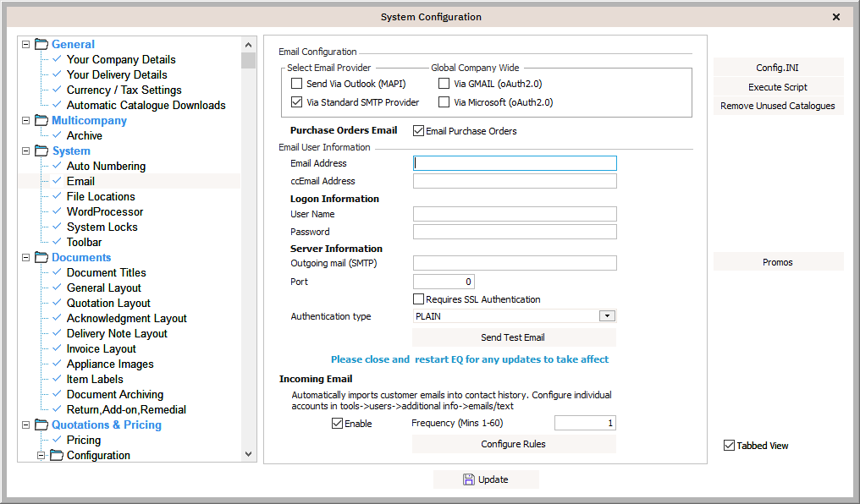Collapse the System tree node
This screenshot has width=860, height=504.
coord(25,151)
